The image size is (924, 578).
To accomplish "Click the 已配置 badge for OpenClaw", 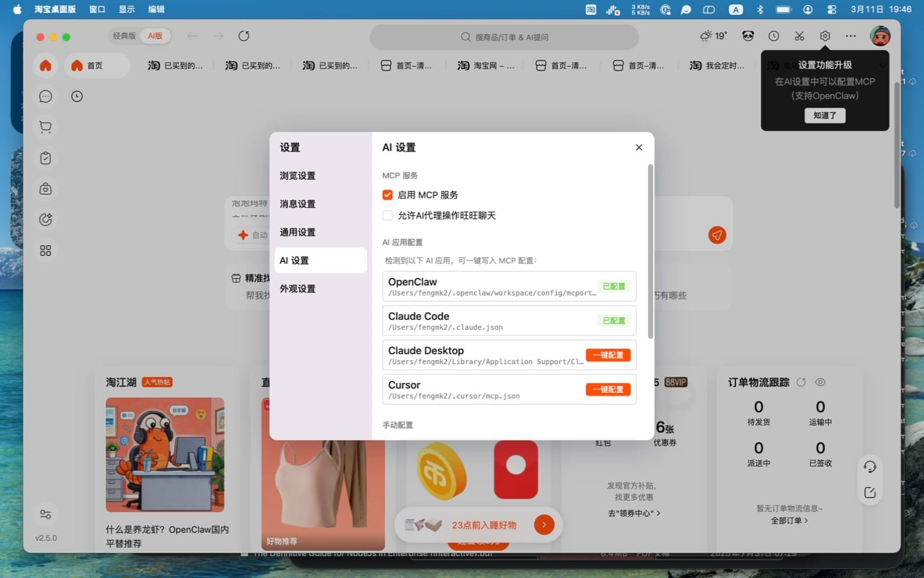I will point(614,286).
